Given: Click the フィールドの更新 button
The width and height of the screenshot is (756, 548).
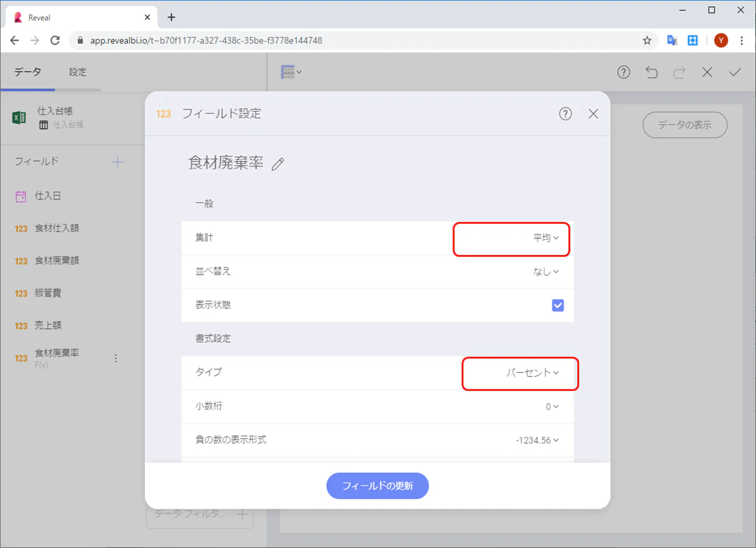Looking at the screenshot, I should coord(378,486).
